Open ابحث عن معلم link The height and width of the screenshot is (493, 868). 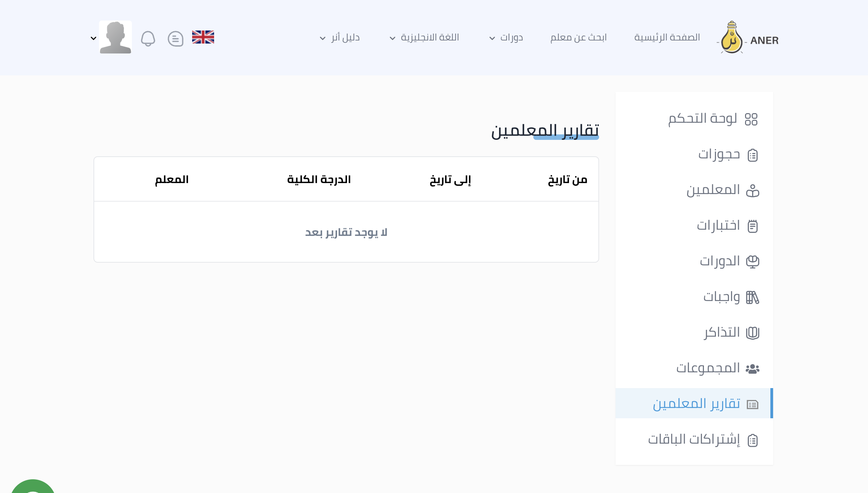[578, 37]
